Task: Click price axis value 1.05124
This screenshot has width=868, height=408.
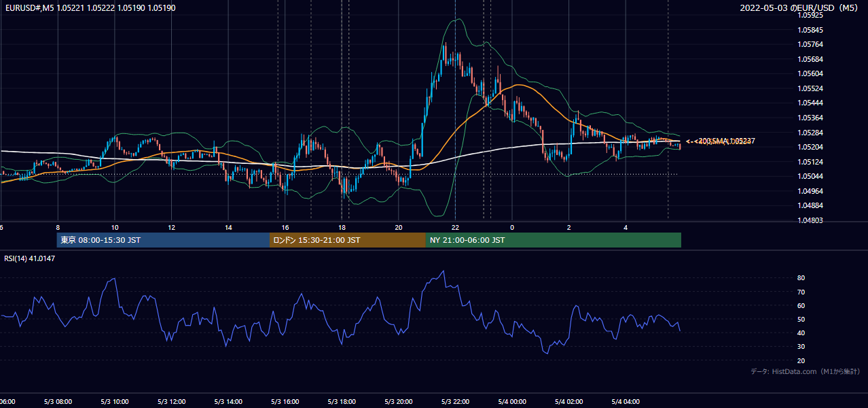Action: 810,162
